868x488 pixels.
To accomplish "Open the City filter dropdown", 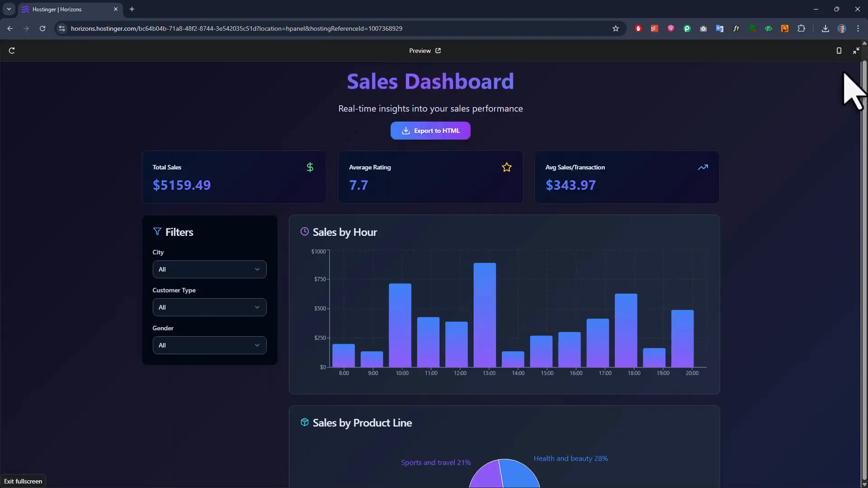I will tap(209, 269).
